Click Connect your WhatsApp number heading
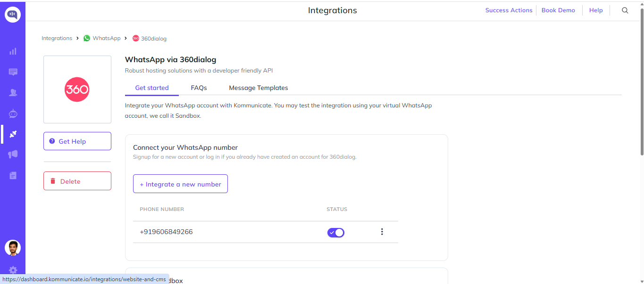The height and width of the screenshot is (284, 644). pos(185,147)
